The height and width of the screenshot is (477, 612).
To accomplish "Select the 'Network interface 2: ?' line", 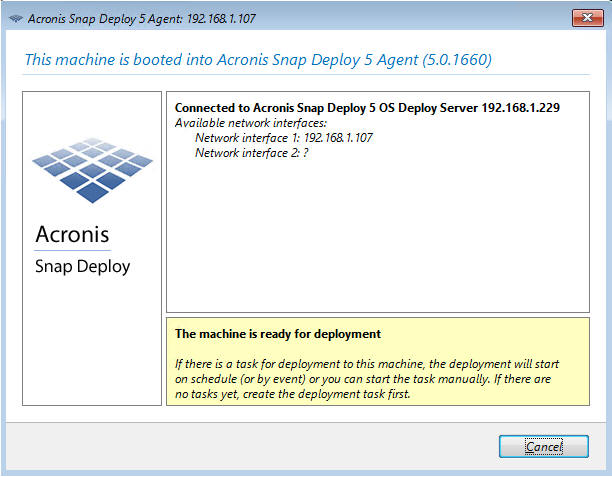I will [252, 153].
